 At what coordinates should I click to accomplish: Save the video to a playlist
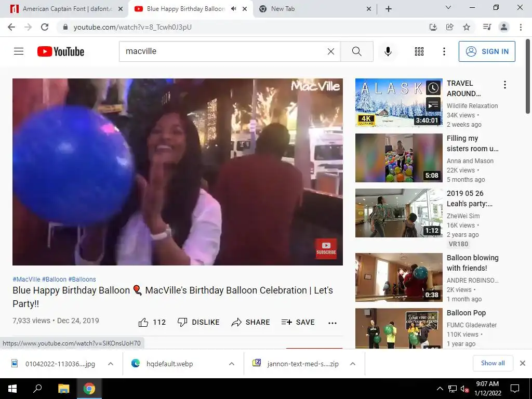pos(298,322)
